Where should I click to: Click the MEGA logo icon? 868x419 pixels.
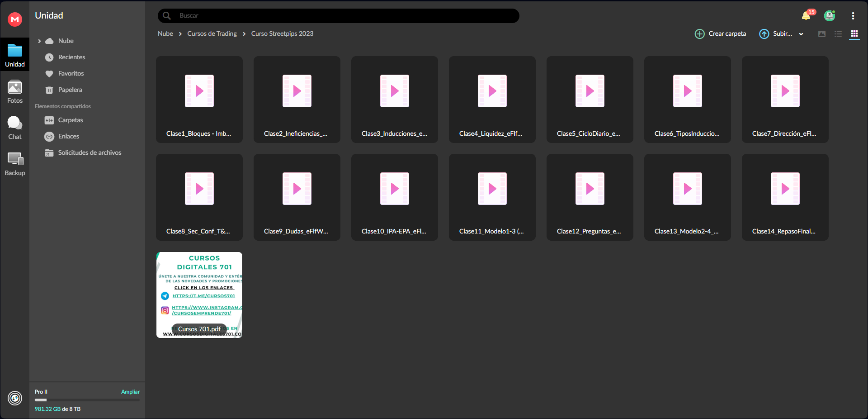[x=15, y=19]
